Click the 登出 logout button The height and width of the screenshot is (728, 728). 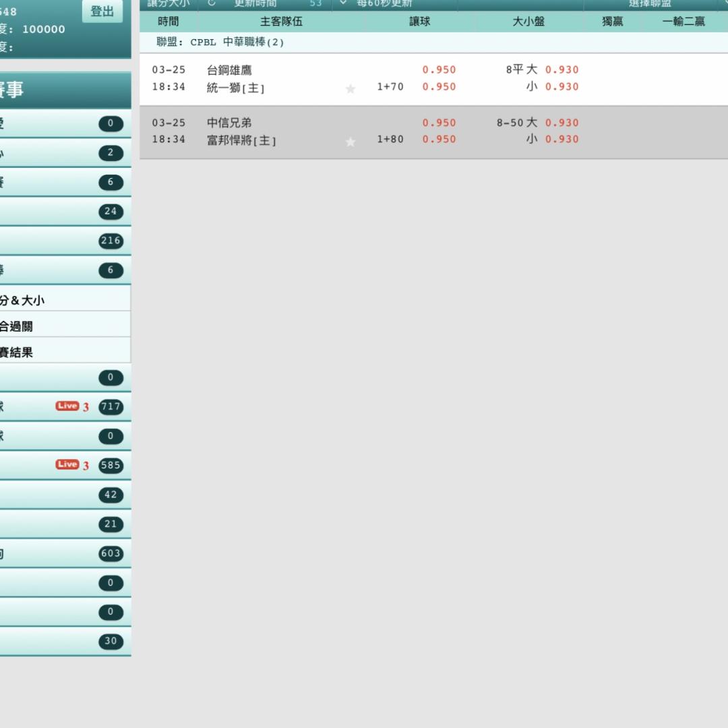[x=102, y=11]
